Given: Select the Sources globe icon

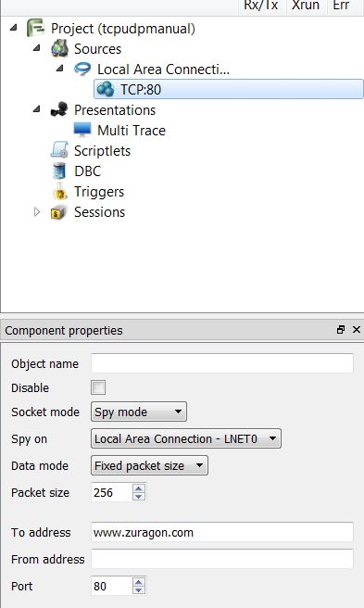Looking at the screenshot, I should point(59,49).
